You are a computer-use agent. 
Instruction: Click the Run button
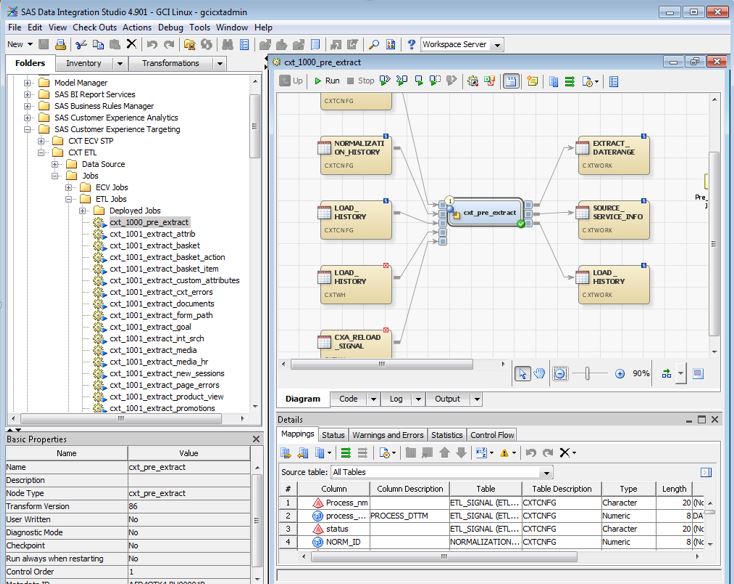click(x=327, y=81)
